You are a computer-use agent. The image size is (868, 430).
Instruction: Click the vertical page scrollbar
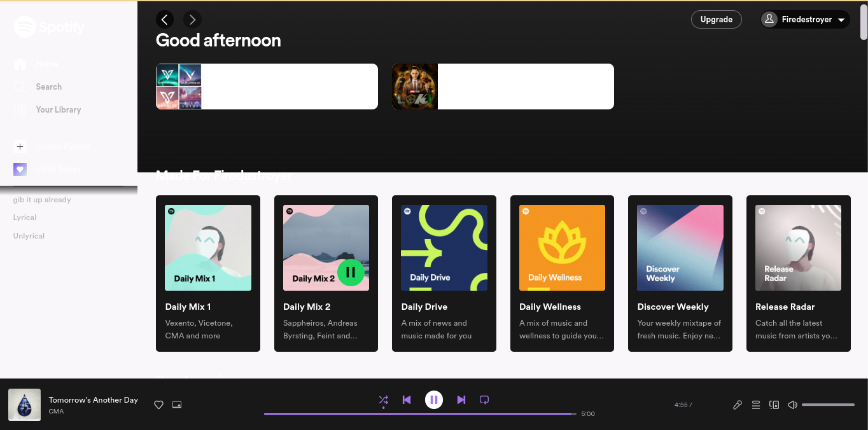[864, 21]
